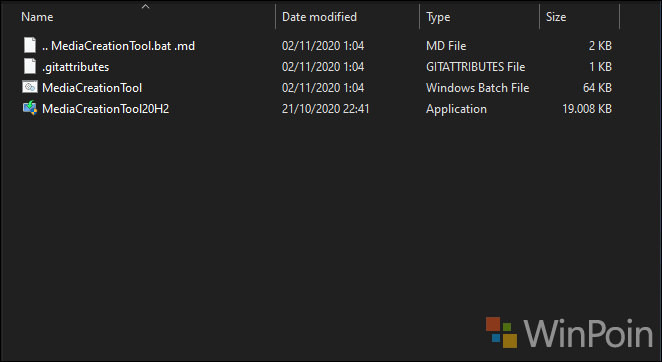Select the 'MediaCreationTool20H2' file name
Viewport: 662px width, 362px height.
pos(106,109)
